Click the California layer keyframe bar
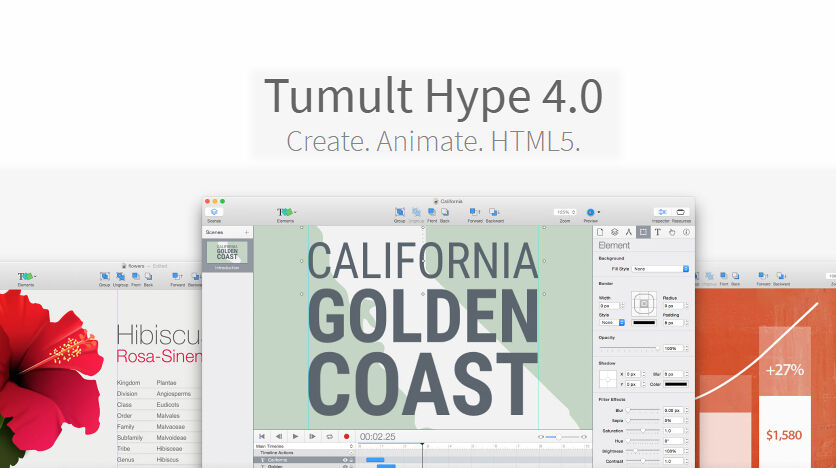The width and height of the screenshot is (836, 468). (x=375, y=459)
